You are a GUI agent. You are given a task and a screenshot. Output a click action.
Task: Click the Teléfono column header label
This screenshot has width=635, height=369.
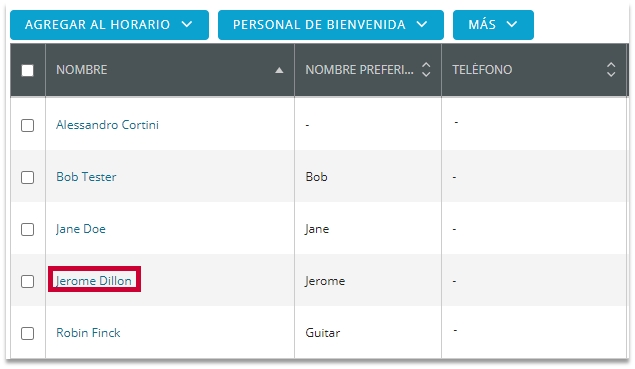tap(482, 70)
